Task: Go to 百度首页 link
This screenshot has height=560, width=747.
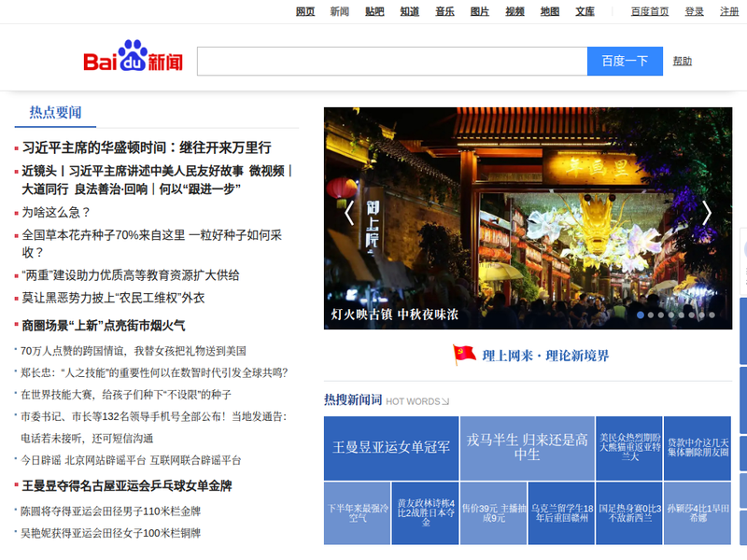Action: coord(650,11)
